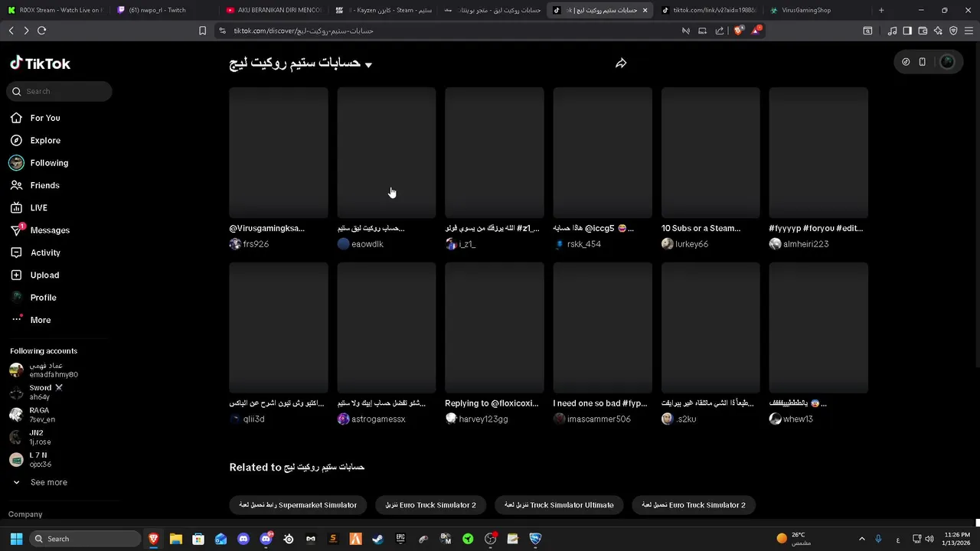Click Brave Shields lion icon
The height and width of the screenshot is (551, 980).
(x=738, y=31)
